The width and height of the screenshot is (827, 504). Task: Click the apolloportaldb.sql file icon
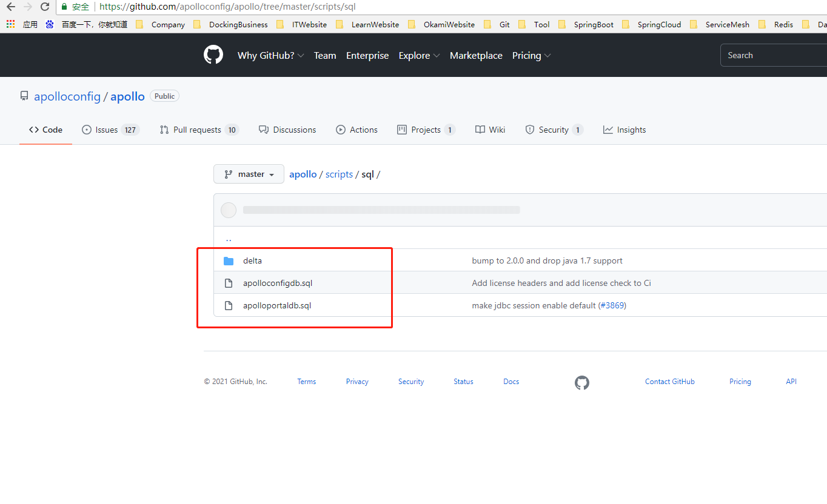click(x=229, y=305)
